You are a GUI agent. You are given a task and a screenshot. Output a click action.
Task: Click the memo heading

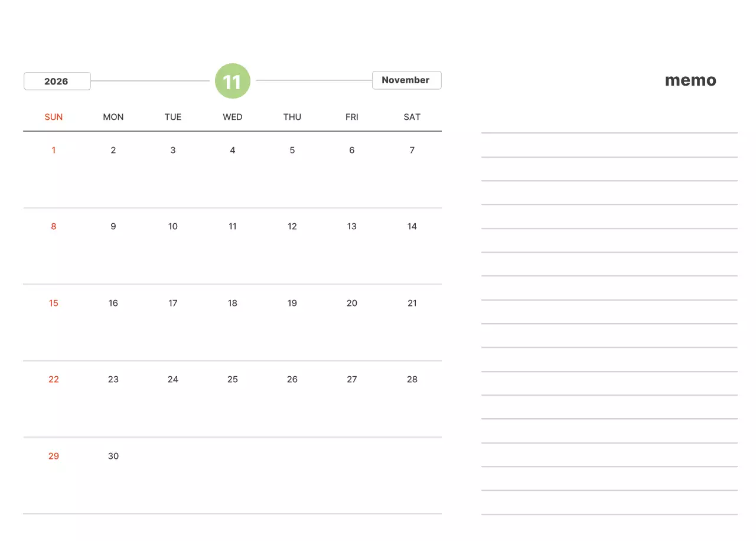click(690, 80)
